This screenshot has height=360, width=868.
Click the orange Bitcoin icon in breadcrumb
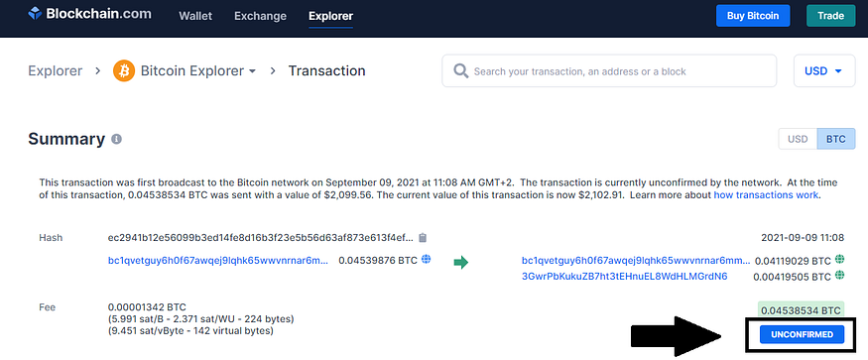tap(124, 70)
